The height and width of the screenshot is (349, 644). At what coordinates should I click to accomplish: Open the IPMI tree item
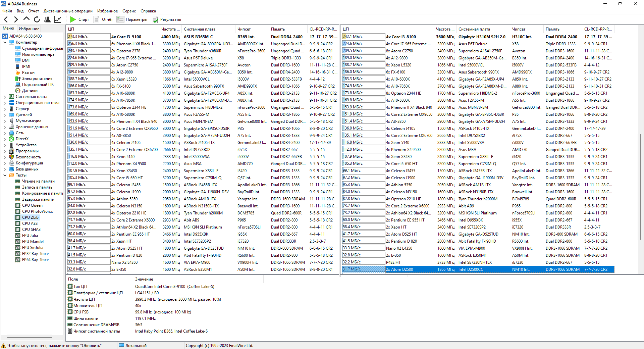tap(23, 66)
